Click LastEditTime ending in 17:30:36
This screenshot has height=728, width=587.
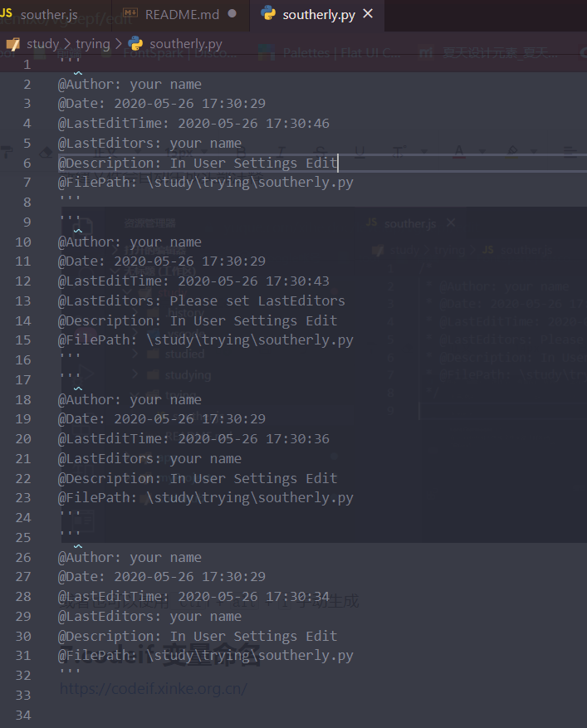[x=193, y=439]
